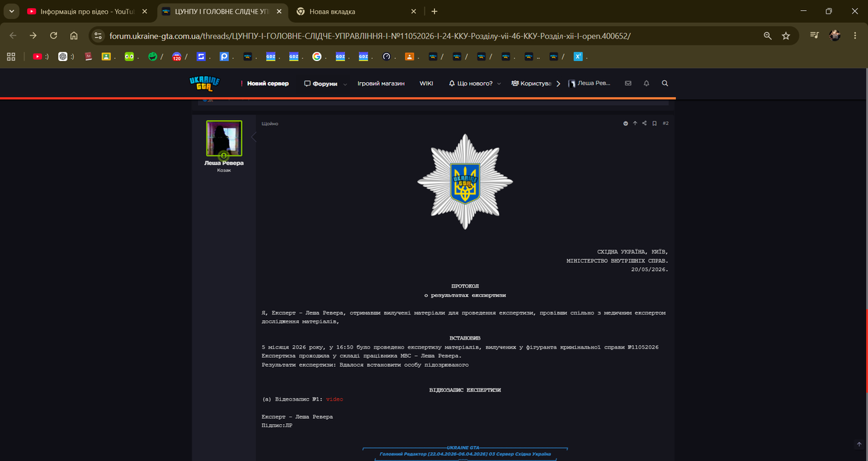Image resolution: width=868 pixels, height=461 pixels.
Task: Open the apps grid in bookmarks bar
Action: coord(11,57)
